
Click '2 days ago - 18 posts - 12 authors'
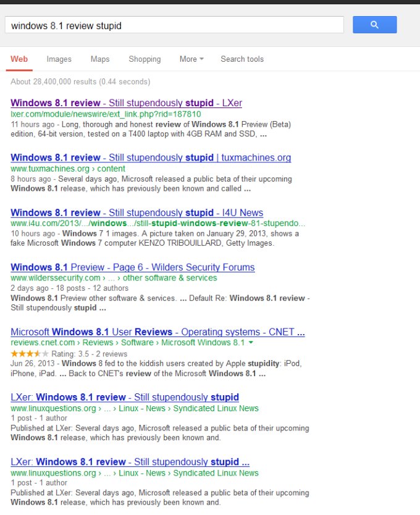(69, 288)
